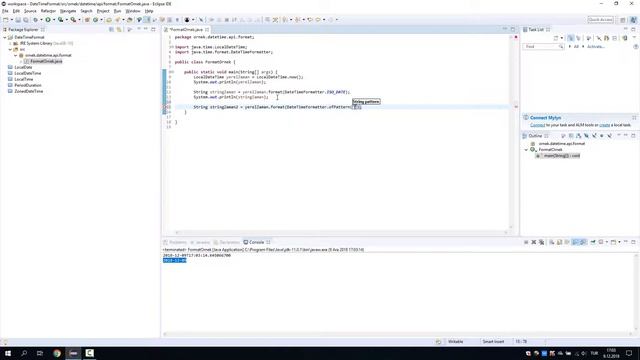Click the Activate... link in Task List
This screenshot has width=640, height=360.
[x=596, y=47]
